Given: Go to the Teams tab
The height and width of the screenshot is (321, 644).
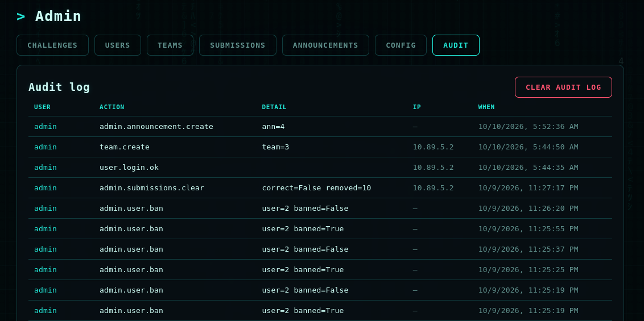Looking at the screenshot, I should click(x=170, y=45).
